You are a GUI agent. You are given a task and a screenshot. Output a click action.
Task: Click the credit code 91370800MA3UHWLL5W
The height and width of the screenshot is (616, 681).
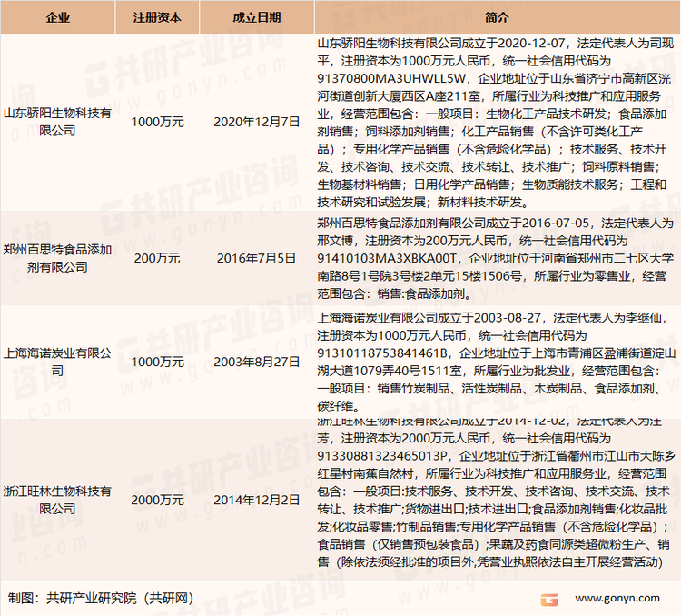pos(391,79)
